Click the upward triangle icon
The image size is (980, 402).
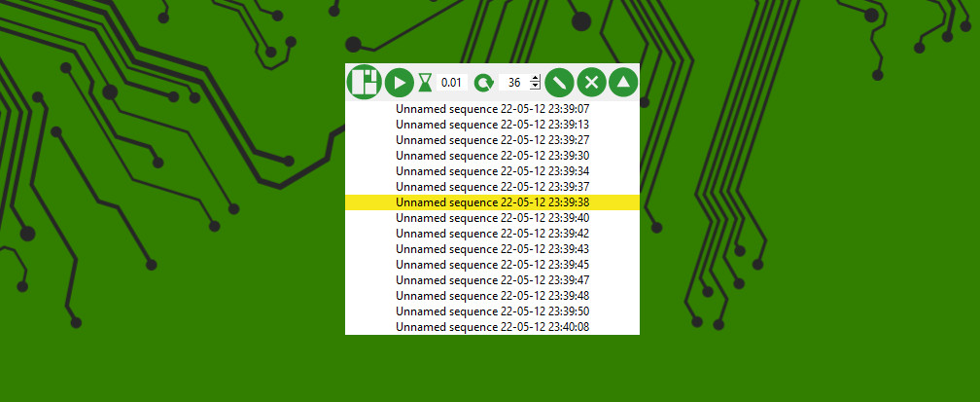click(623, 82)
